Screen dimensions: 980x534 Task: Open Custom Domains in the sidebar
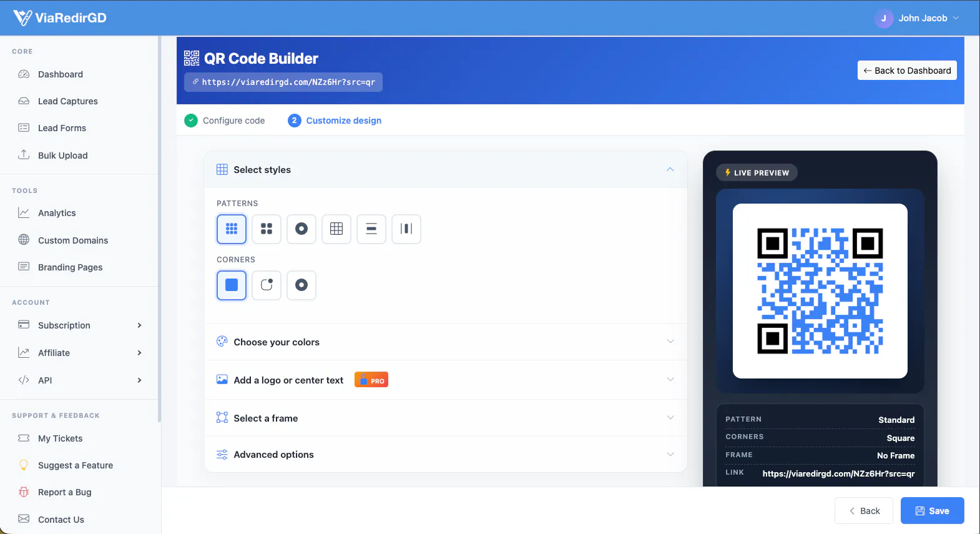(79, 240)
